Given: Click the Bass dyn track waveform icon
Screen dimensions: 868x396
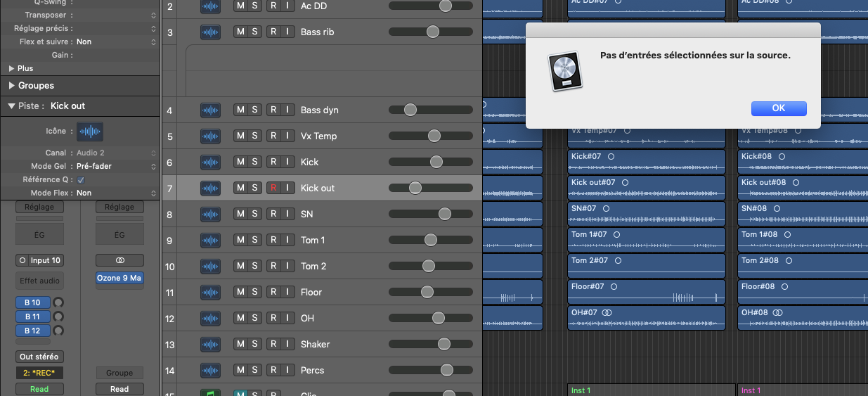Looking at the screenshot, I should coord(210,110).
